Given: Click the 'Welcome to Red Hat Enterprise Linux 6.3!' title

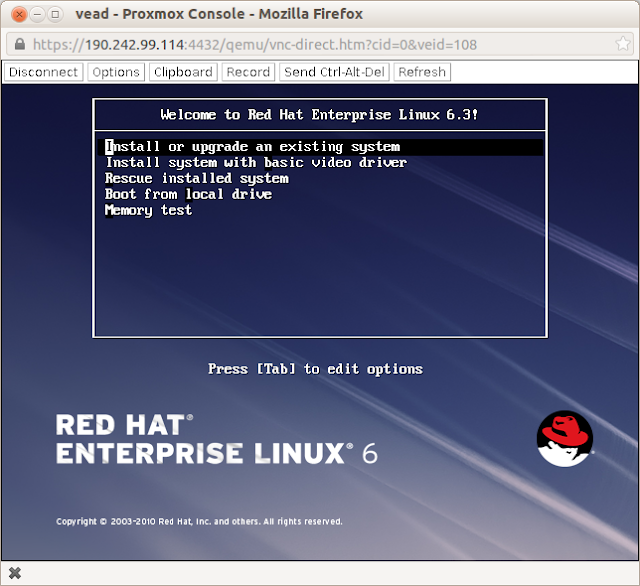Looking at the screenshot, I should 319,115.
